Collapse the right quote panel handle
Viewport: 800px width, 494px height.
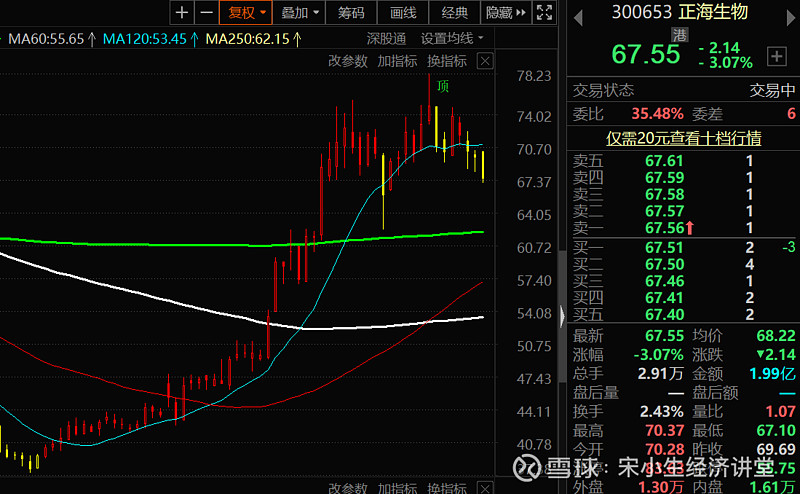[562, 316]
